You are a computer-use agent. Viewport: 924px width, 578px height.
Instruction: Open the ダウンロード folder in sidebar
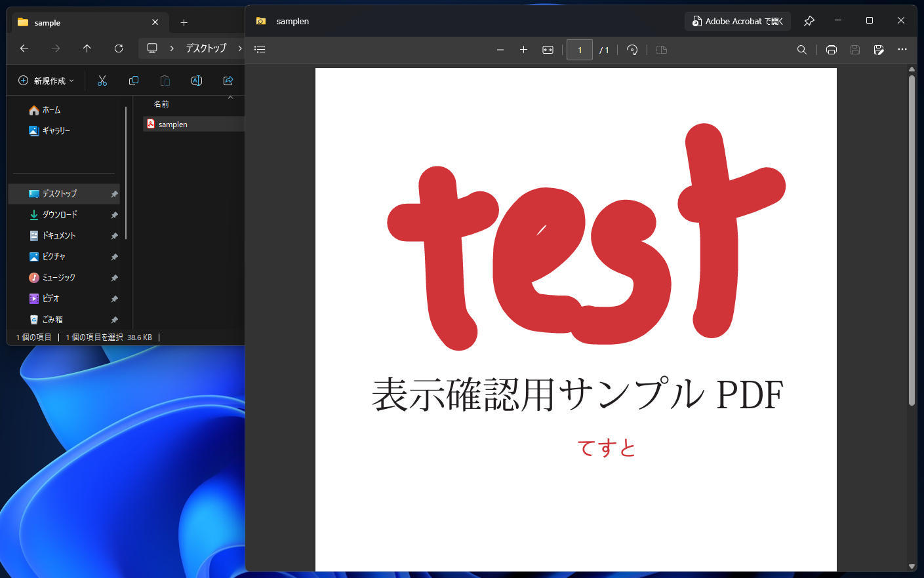[x=60, y=215]
